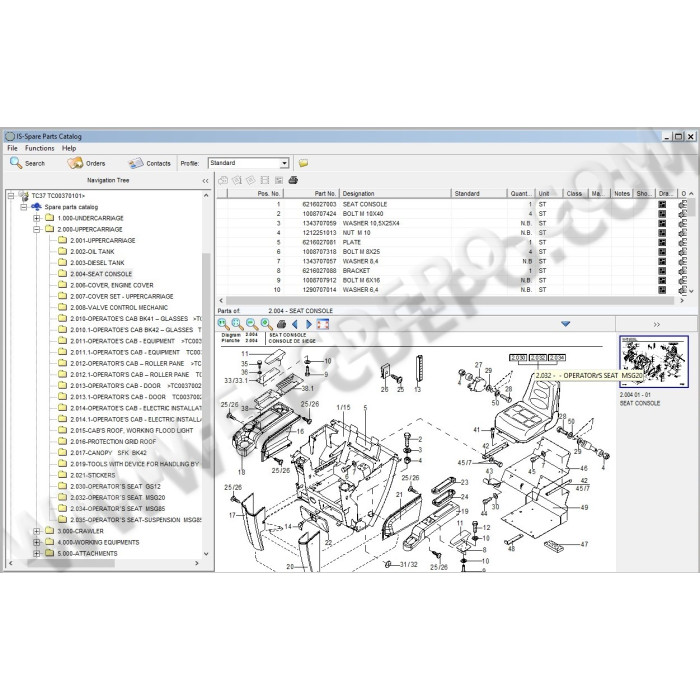Viewport: 700px width, 700px height.
Task: Click the blue Spare parts catalog icon
Action: 36,207
